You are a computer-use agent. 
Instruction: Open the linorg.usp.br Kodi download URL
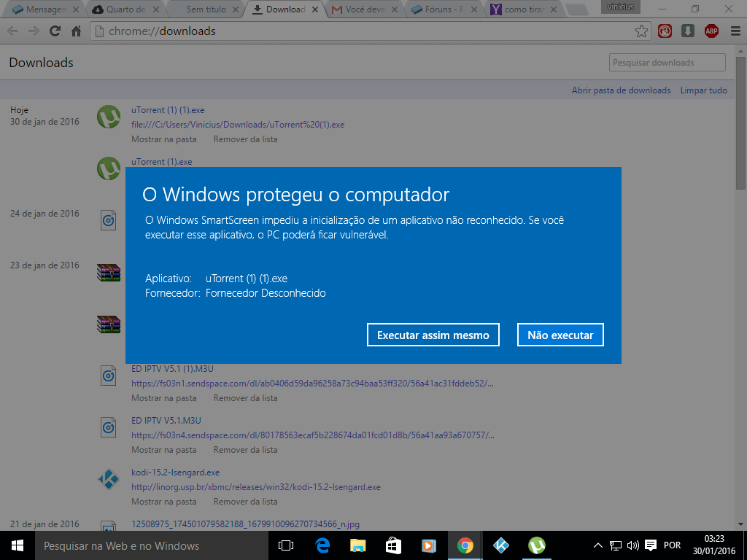[x=256, y=487]
